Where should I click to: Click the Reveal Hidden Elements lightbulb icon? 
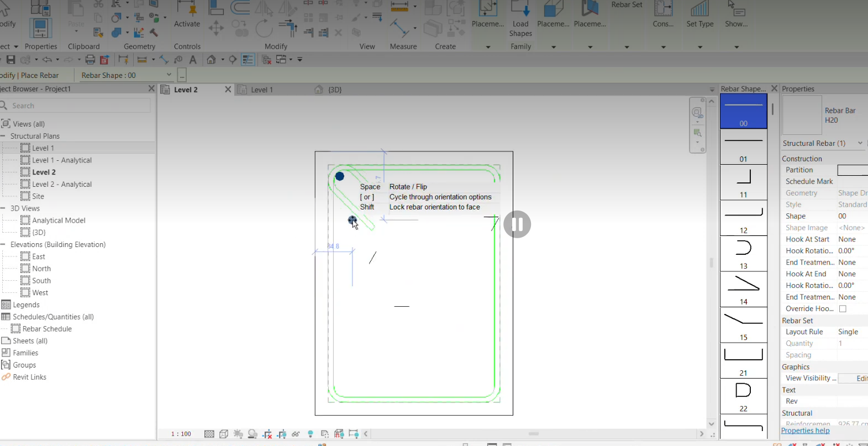pyautogui.click(x=311, y=434)
